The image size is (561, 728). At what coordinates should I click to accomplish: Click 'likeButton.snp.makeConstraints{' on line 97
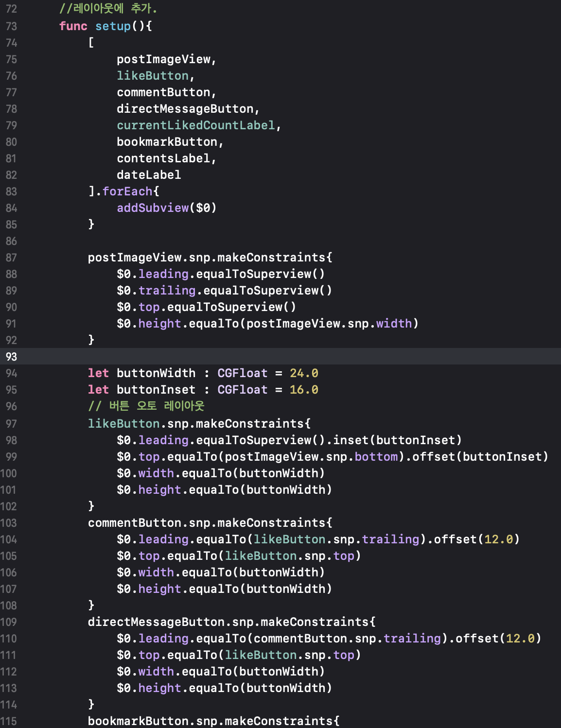tap(199, 424)
